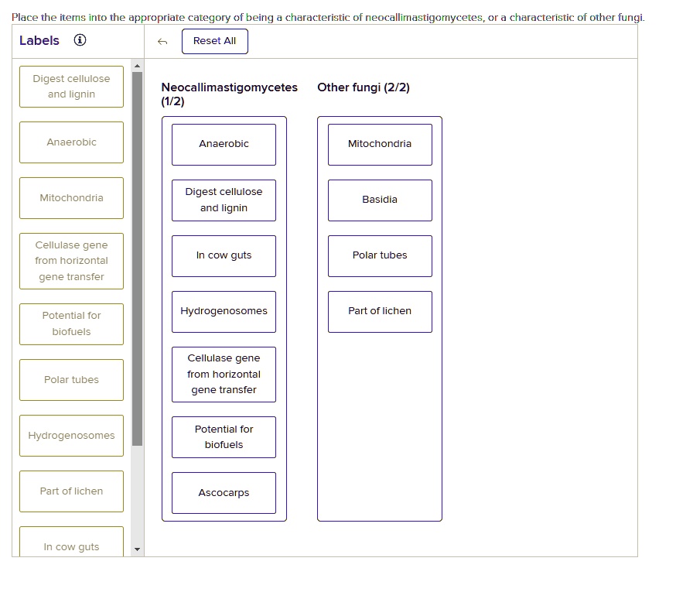The width and height of the screenshot is (676, 616).
Task: Click Hydrogenosomes label in the Labels list
Action: coord(72,436)
